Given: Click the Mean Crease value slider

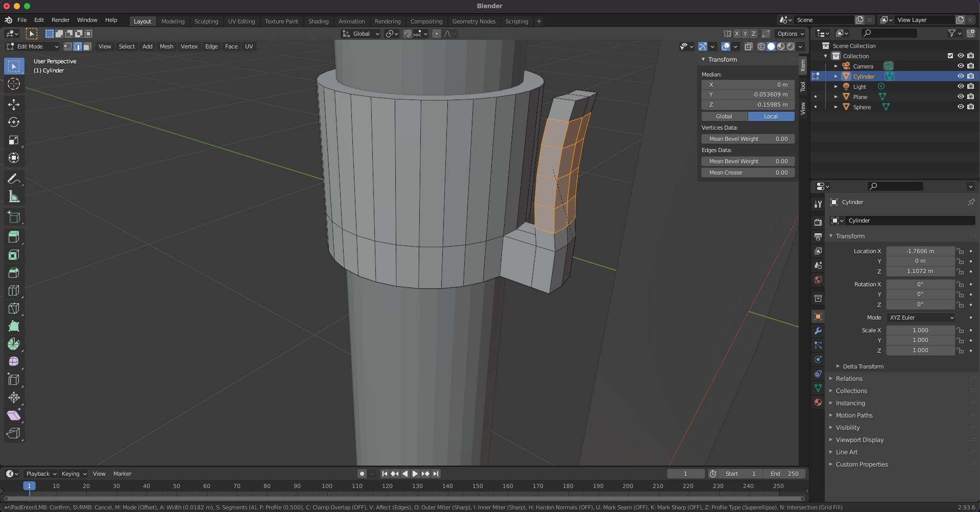Looking at the screenshot, I should (x=748, y=173).
